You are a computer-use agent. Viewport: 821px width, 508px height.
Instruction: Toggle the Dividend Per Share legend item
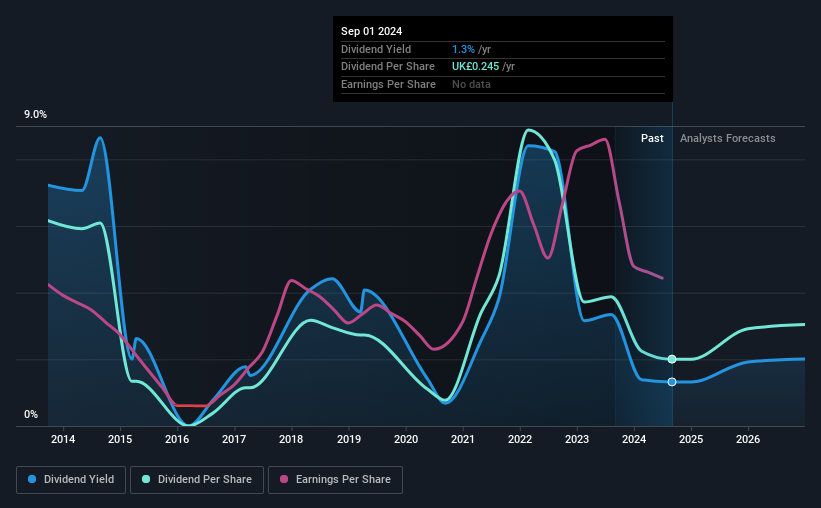pos(197,480)
